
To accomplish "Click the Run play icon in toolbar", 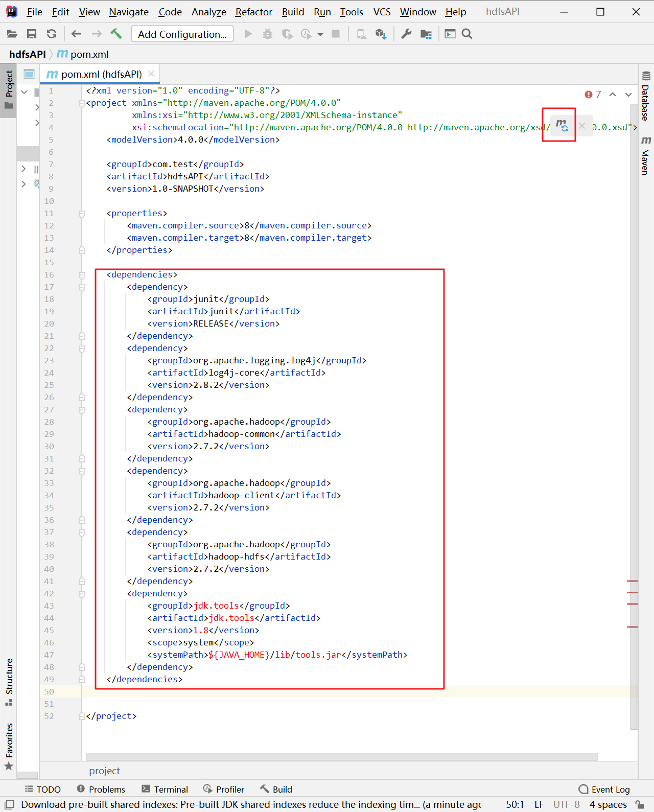I will (x=248, y=34).
